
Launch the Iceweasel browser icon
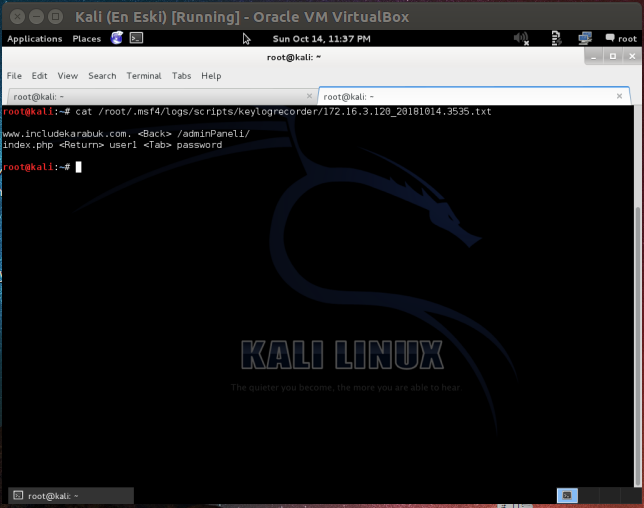[x=117, y=38]
